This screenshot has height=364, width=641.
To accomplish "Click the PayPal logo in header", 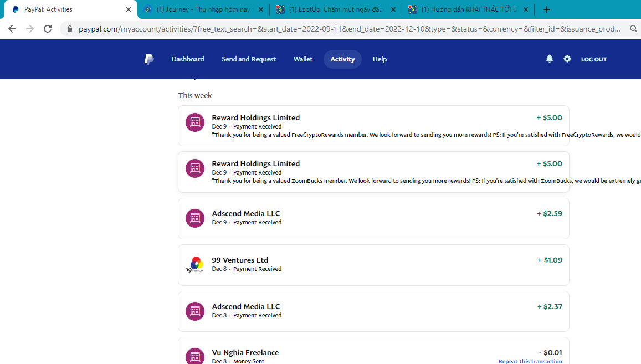I will click(149, 59).
